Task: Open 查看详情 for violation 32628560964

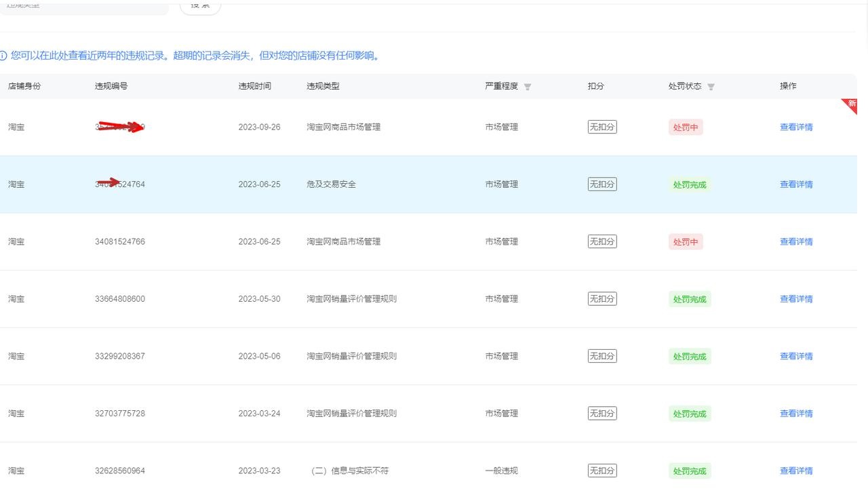Action: click(796, 471)
